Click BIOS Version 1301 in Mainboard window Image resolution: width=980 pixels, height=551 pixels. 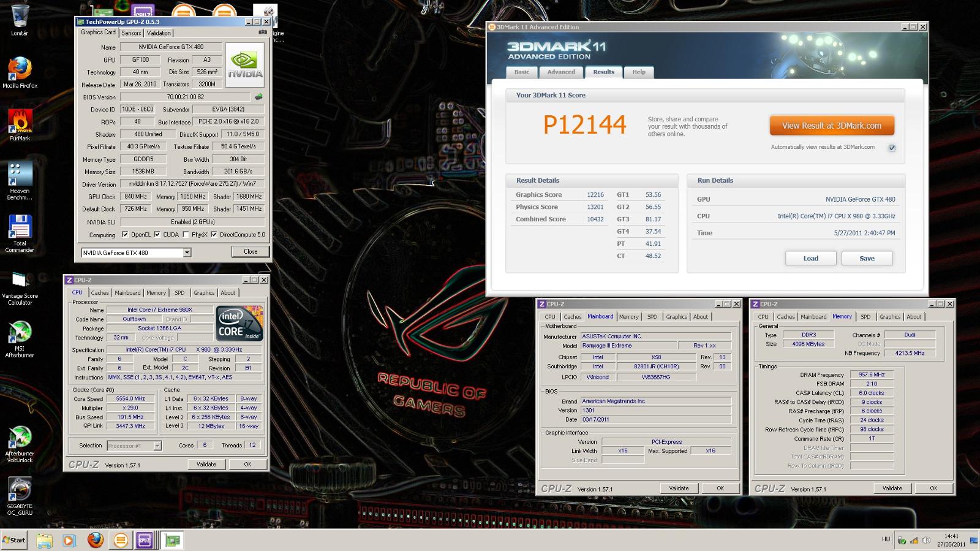click(655, 411)
